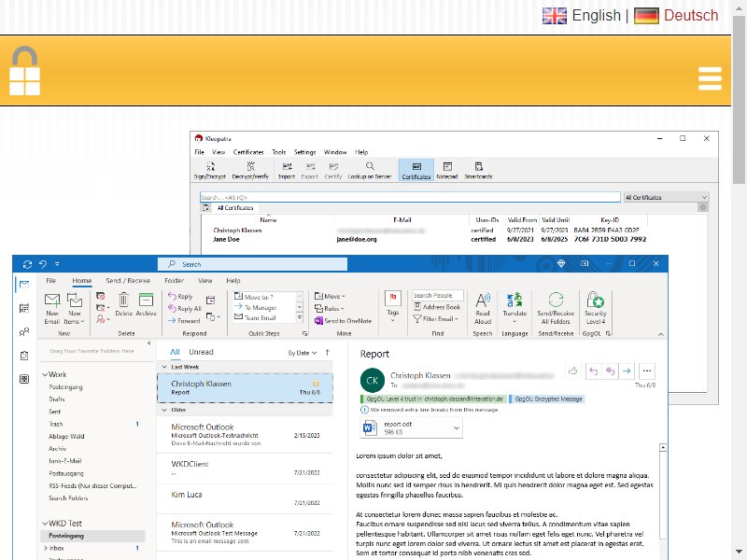Select the All Certificates tab in Kleopatra
Viewport: 747px width, 560px height.
pos(235,207)
